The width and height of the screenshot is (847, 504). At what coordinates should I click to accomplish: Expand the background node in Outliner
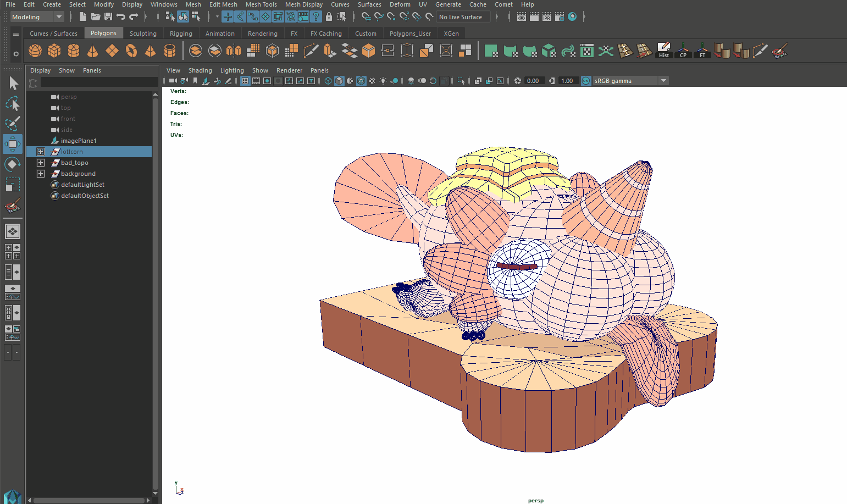coord(41,174)
